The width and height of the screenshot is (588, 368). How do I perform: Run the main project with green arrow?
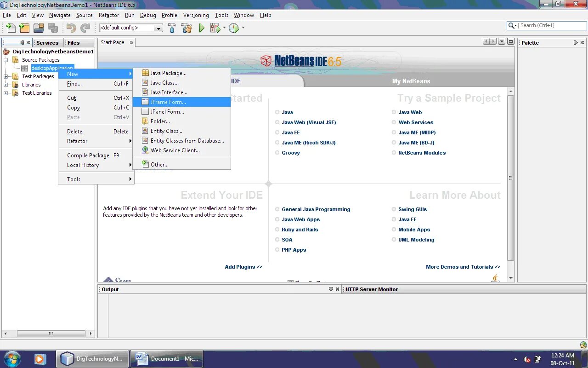(x=201, y=28)
